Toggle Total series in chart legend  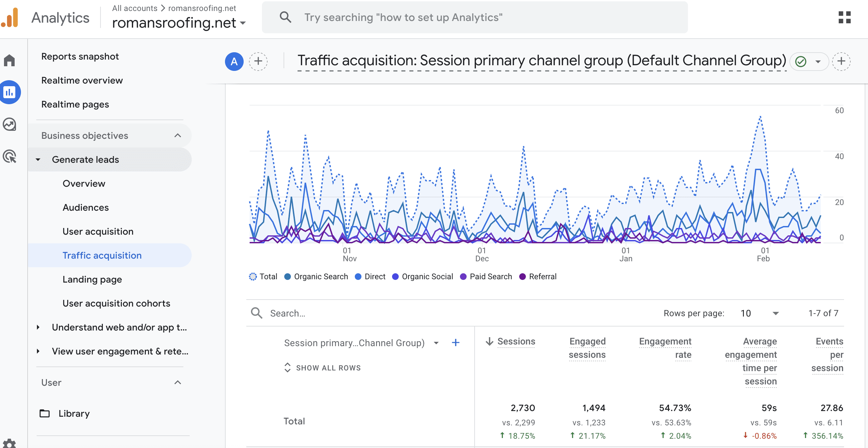[x=263, y=276]
